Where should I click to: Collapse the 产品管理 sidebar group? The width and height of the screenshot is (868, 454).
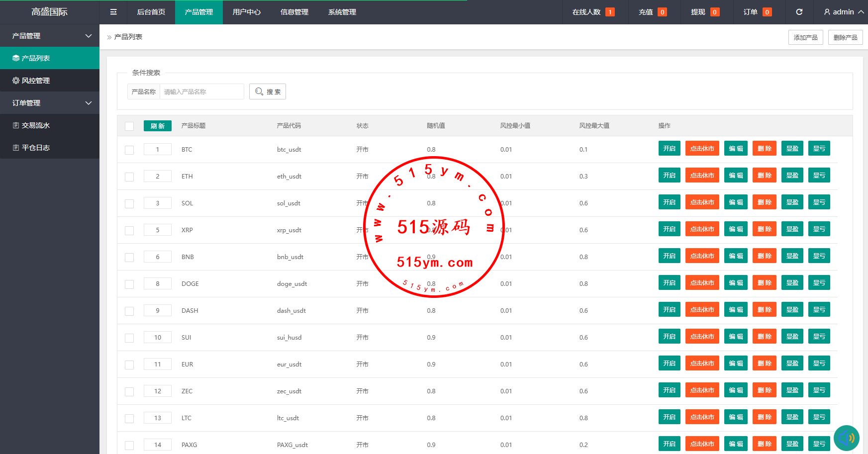89,36
